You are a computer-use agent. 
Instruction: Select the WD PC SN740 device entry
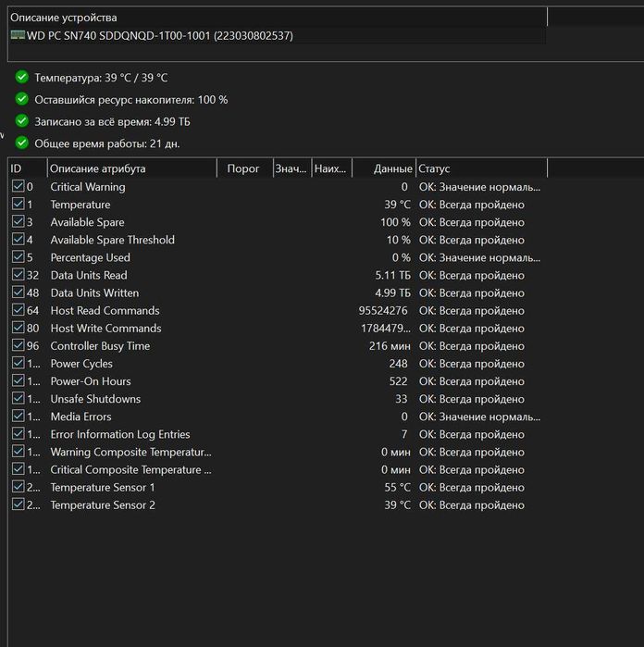(x=159, y=35)
